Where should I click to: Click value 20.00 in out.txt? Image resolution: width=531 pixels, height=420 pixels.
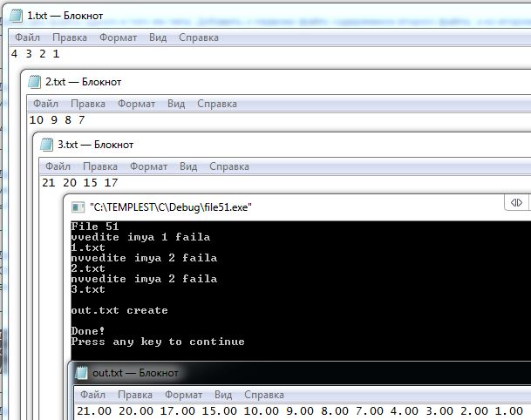[x=136, y=411]
